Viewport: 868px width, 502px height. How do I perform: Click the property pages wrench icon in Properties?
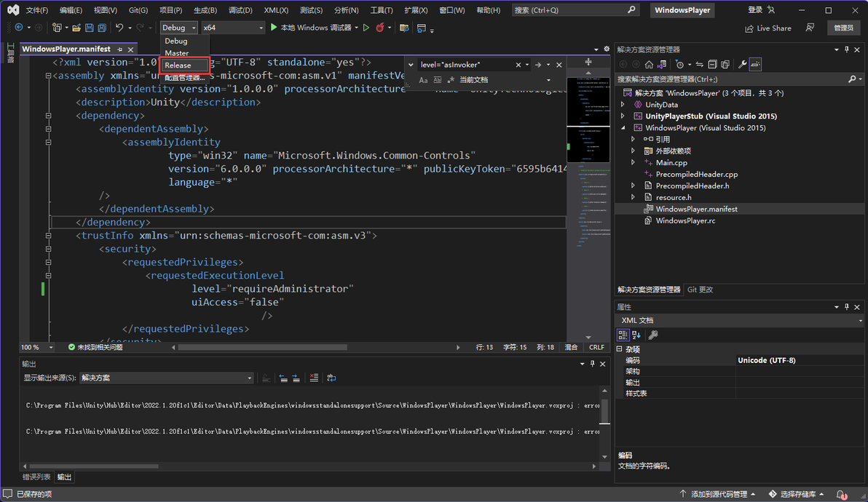(653, 335)
